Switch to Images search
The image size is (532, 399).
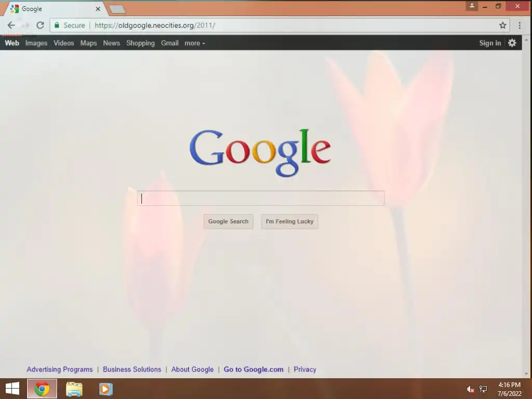click(36, 43)
